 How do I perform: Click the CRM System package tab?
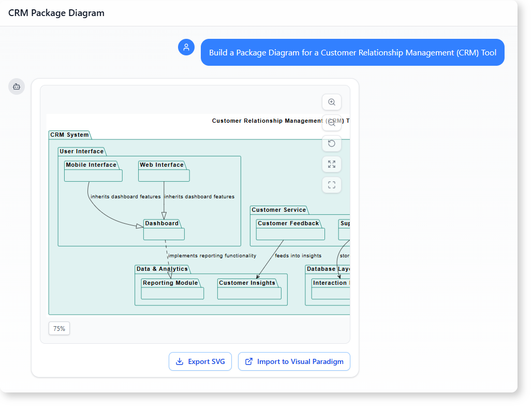(x=69, y=135)
